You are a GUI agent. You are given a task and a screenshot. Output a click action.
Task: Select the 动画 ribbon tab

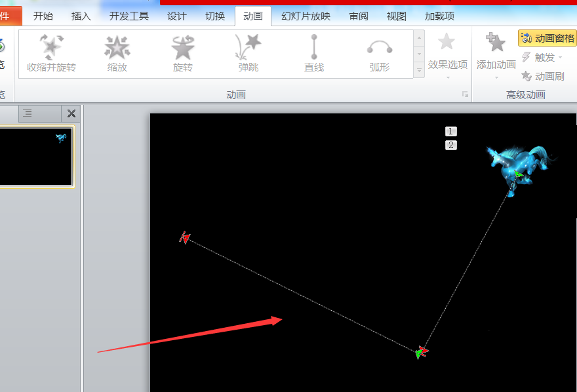[253, 16]
